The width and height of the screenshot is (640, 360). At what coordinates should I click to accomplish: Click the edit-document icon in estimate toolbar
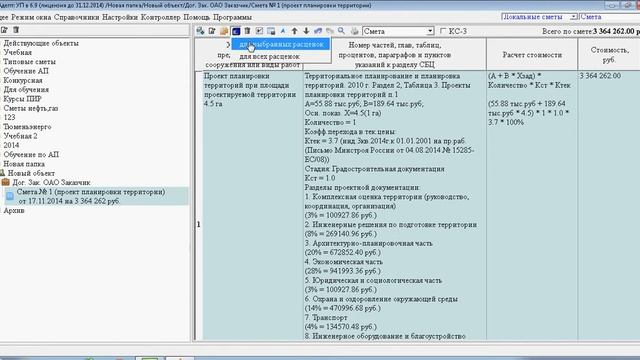point(212,31)
